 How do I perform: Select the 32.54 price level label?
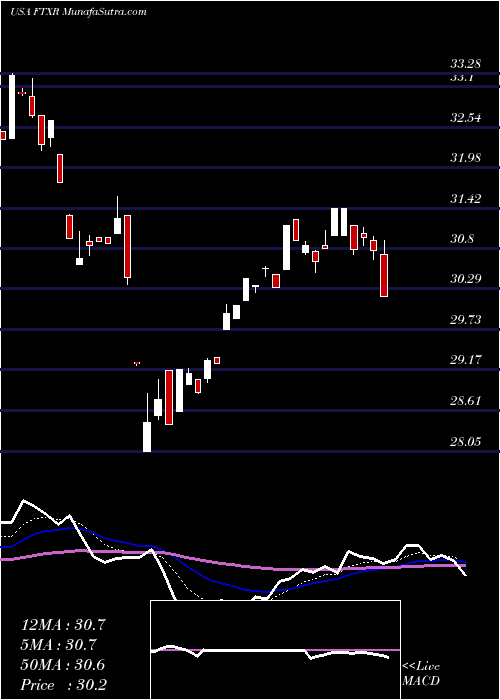click(466, 118)
